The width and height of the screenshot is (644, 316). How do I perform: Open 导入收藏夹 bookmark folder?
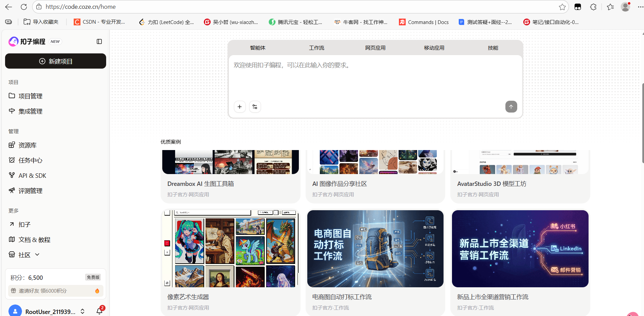point(41,22)
